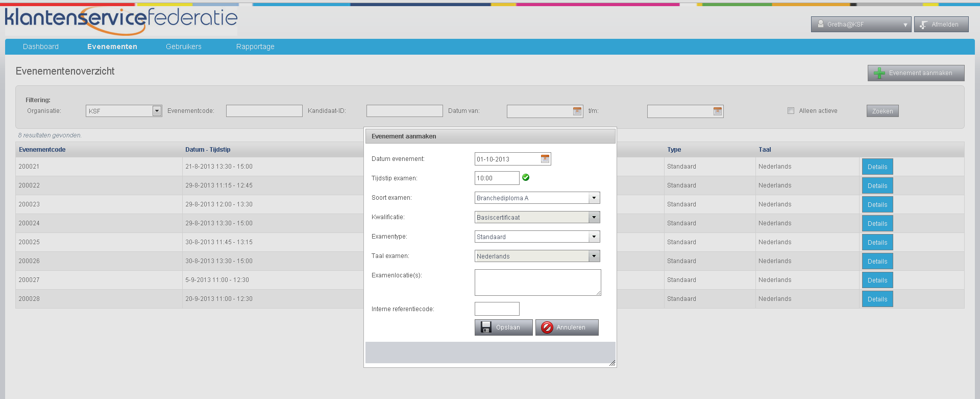Screen dimensions: 980x399
Task: Open the Evenementen tab
Action: (112, 46)
